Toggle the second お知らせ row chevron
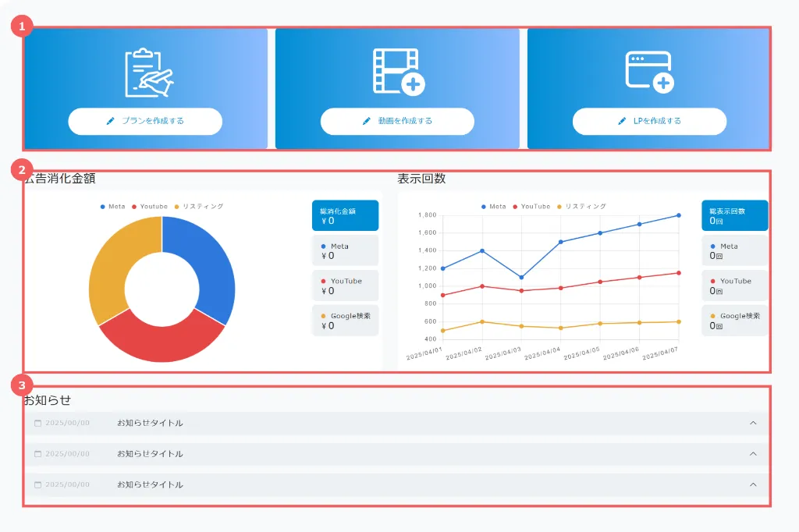The width and height of the screenshot is (799, 532). pyautogui.click(x=753, y=453)
